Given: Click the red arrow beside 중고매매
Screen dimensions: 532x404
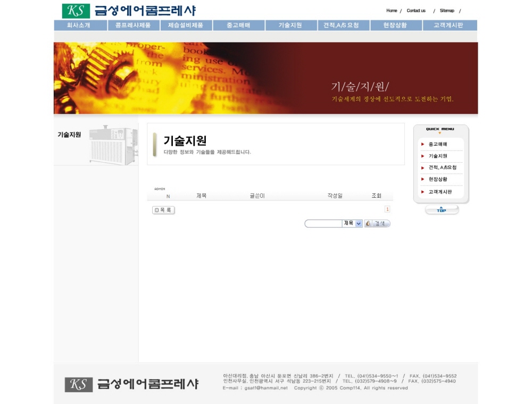Looking at the screenshot, I should [422, 144].
